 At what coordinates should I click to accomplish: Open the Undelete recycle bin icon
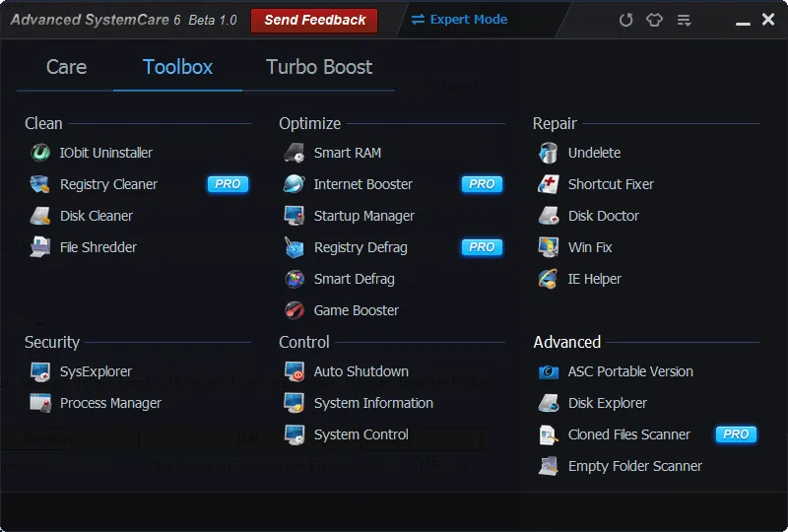coord(549,153)
